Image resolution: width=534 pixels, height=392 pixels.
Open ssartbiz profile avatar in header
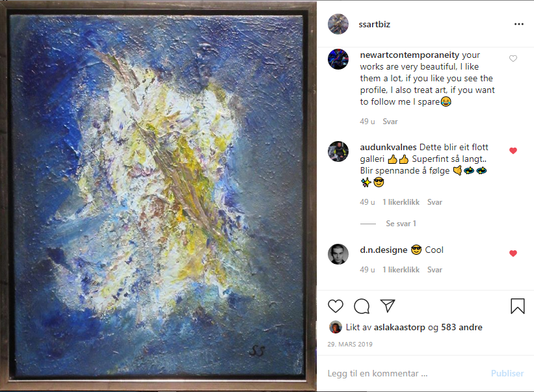[338, 24]
